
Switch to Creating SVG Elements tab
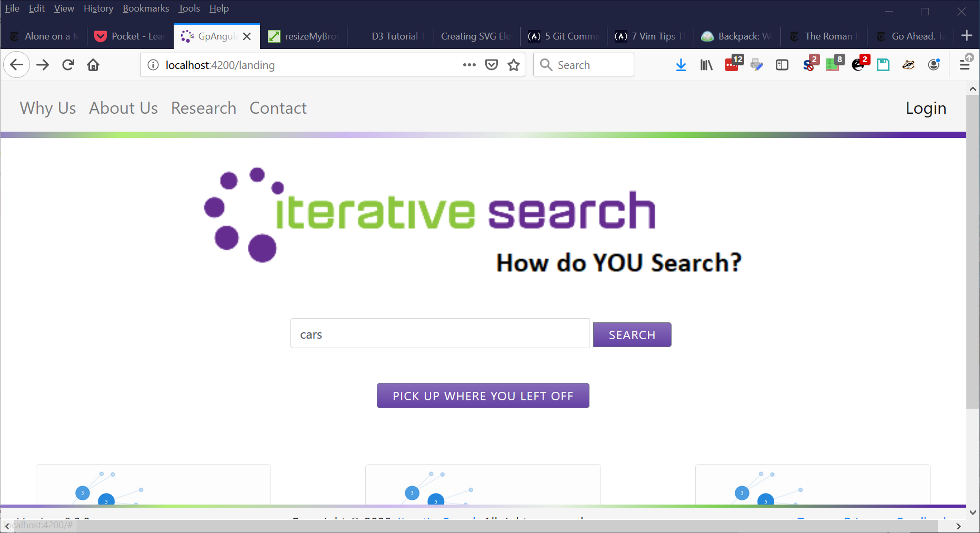click(477, 36)
